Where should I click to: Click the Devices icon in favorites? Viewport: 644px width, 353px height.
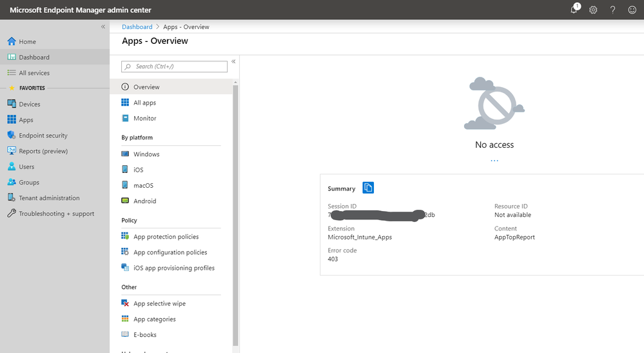12,103
